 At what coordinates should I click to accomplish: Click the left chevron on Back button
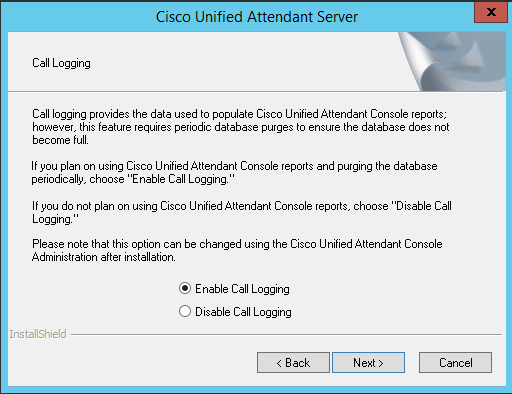279,363
